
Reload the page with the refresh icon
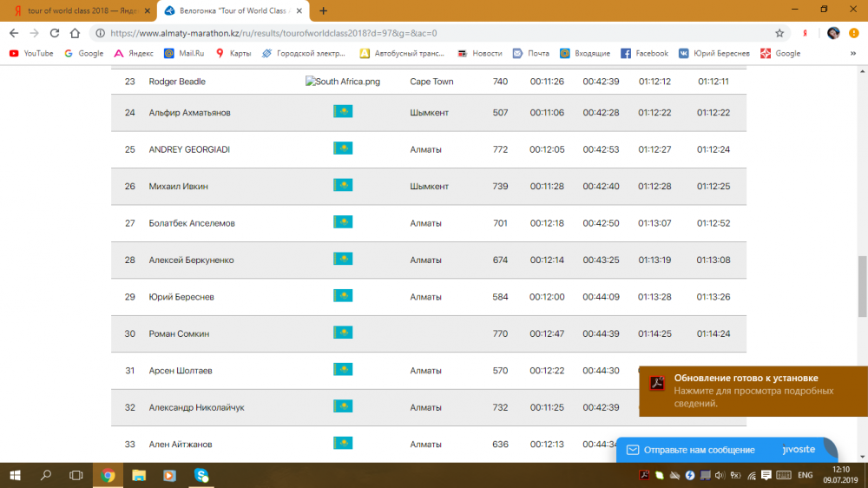click(55, 33)
